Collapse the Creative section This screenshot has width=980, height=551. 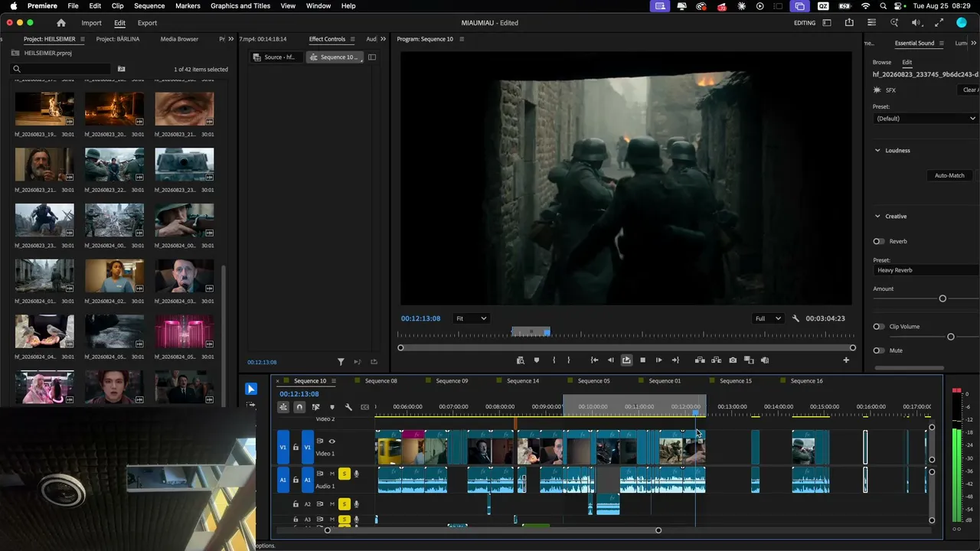click(x=877, y=217)
